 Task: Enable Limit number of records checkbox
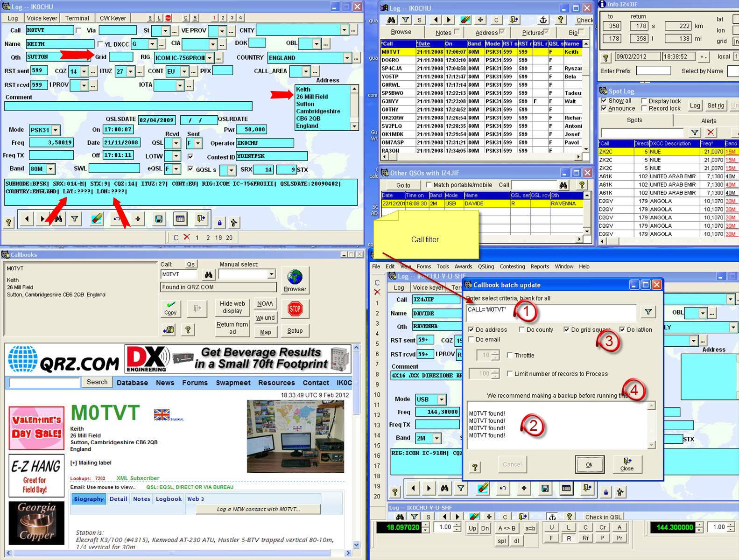tap(510, 374)
